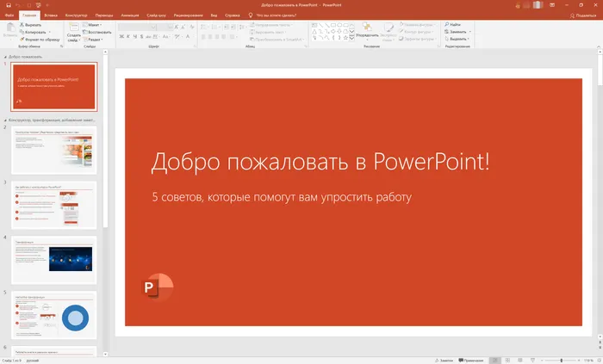This screenshot has width=603, height=364.
Task: Collapse the ribbon with the caret arrow
Action: click(599, 46)
